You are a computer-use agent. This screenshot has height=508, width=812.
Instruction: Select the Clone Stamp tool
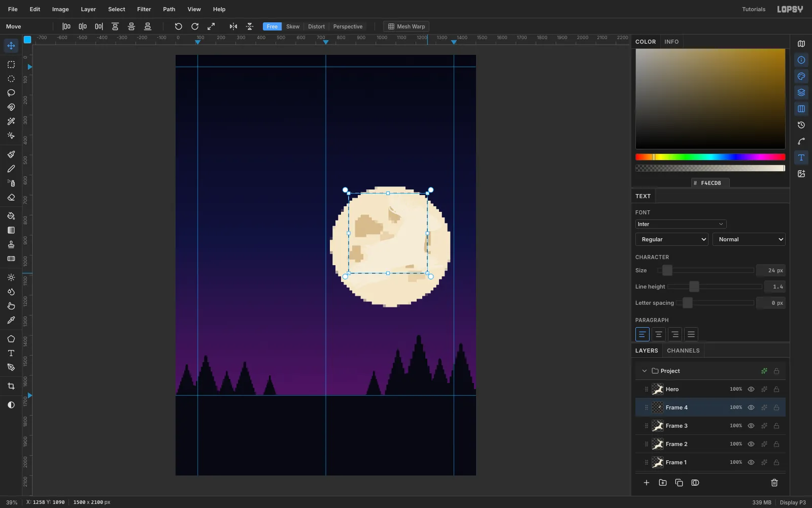(x=11, y=244)
